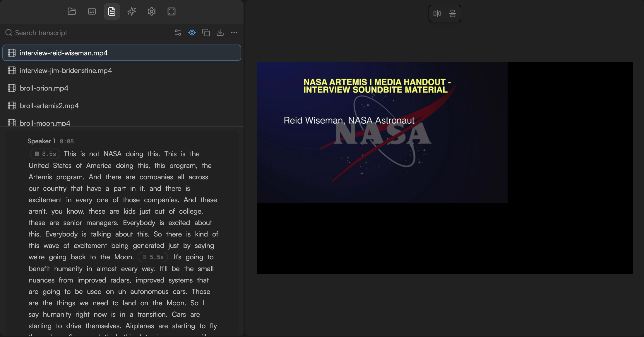Select interview-reid-wiseman.mp4 file
This screenshot has height=337, width=644.
click(x=122, y=53)
